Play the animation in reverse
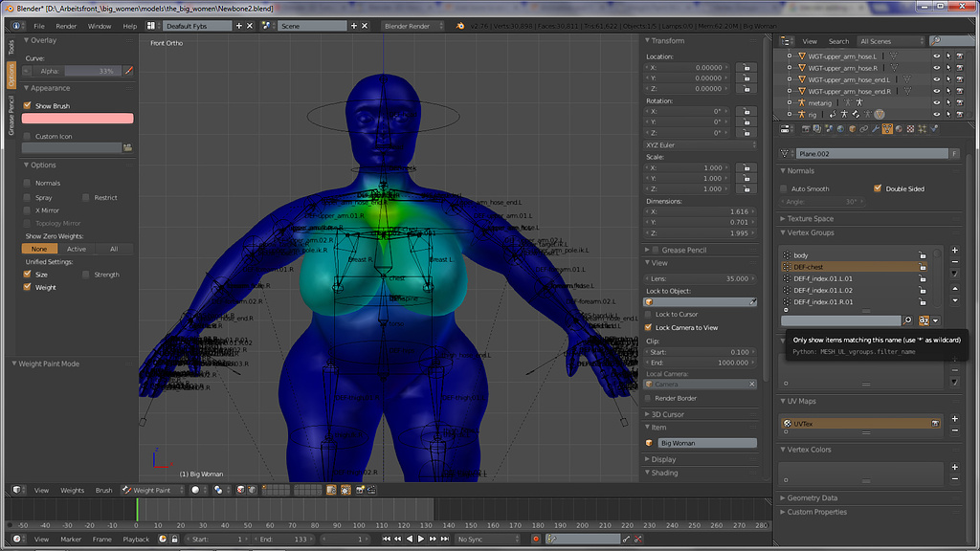 (x=410, y=540)
